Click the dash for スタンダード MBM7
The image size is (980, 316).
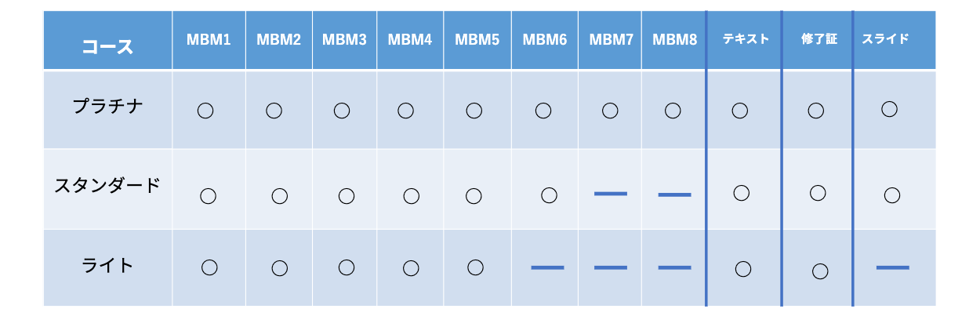(611, 193)
